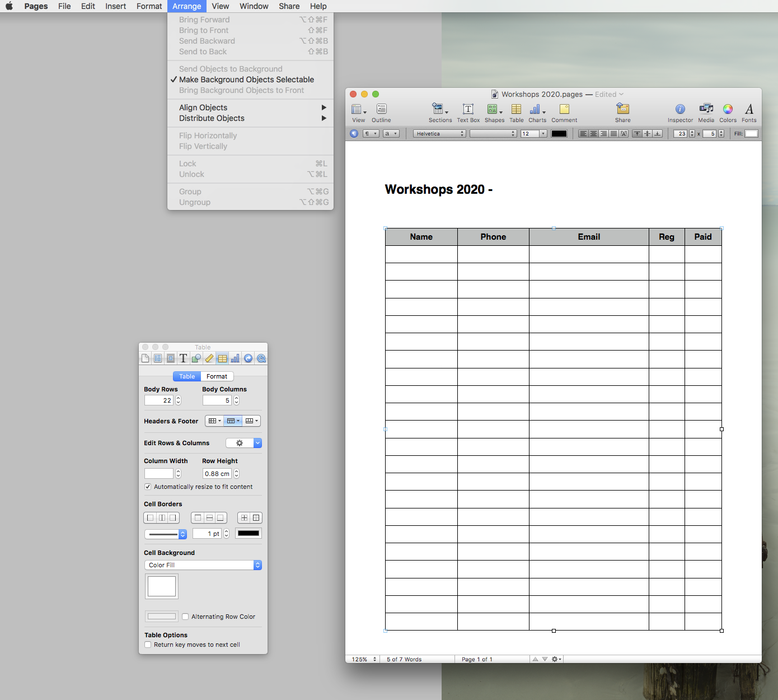Viewport: 778px width, 700px height.
Task: Align cell text to middle vertically
Action: 648,134
